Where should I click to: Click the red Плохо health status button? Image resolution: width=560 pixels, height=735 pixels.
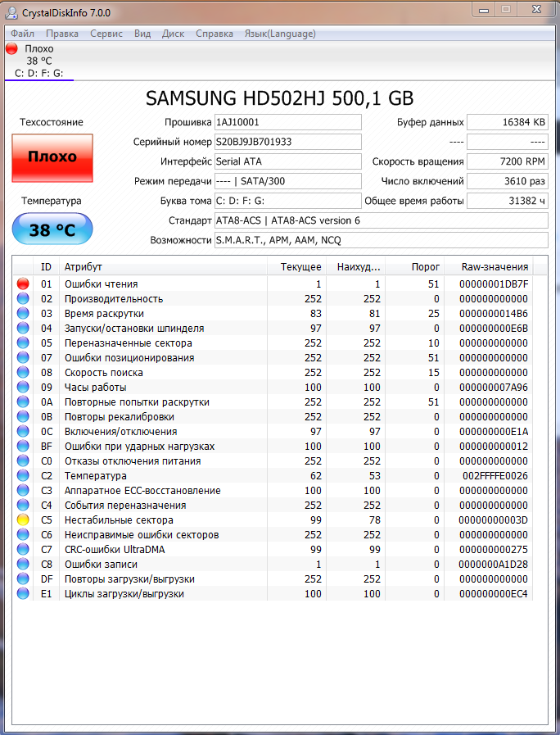(52, 158)
